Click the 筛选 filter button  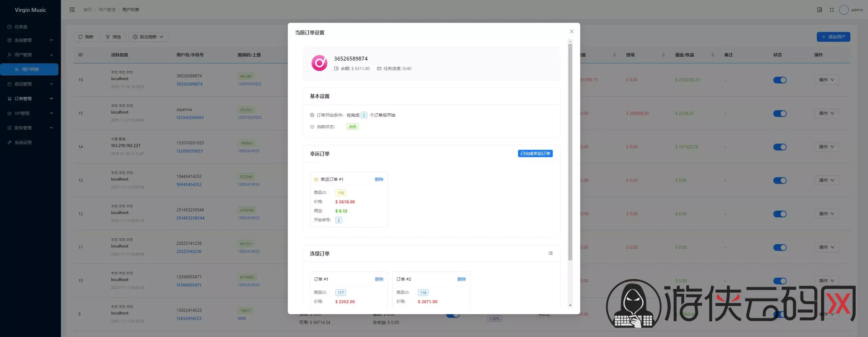tap(113, 37)
